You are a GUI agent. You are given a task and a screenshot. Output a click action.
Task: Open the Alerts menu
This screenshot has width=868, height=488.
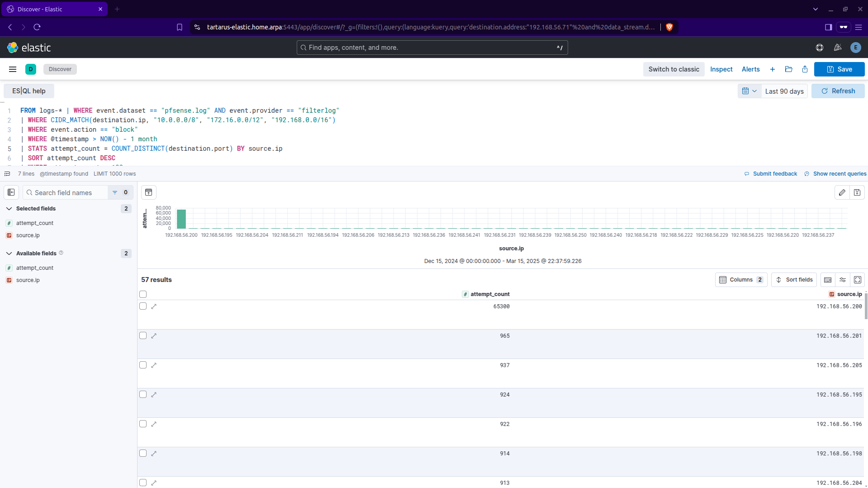coord(750,69)
